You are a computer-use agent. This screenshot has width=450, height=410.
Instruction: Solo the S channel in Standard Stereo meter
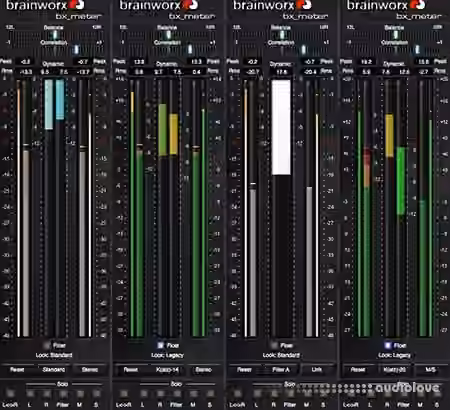[96, 394]
